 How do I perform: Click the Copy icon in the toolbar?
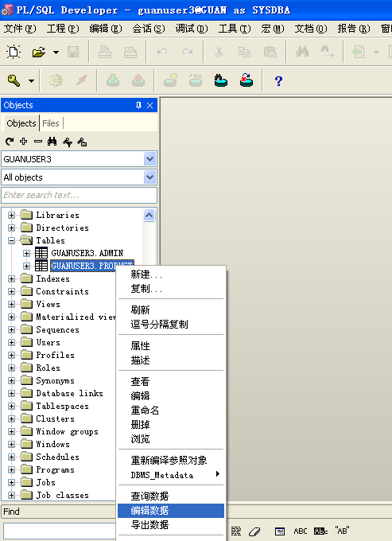(244, 52)
